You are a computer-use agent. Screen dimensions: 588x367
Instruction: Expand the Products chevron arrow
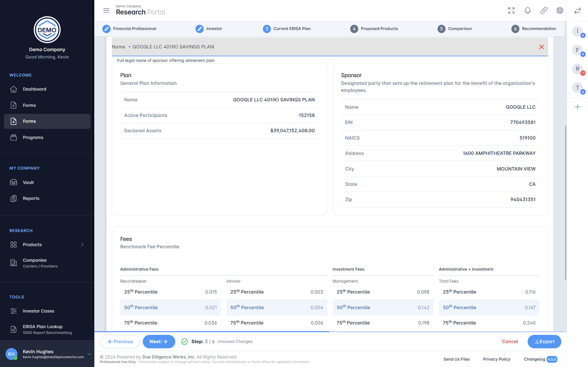(82, 245)
